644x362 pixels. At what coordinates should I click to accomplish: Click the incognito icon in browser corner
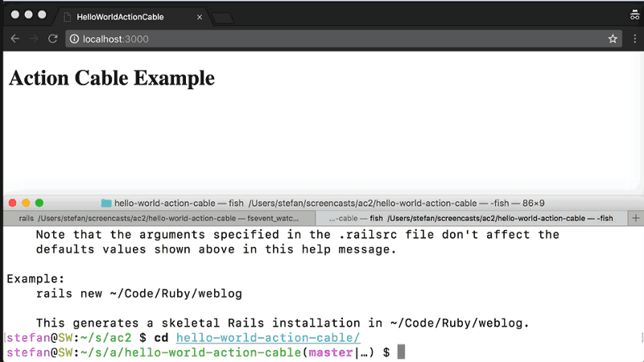point(634,15)
